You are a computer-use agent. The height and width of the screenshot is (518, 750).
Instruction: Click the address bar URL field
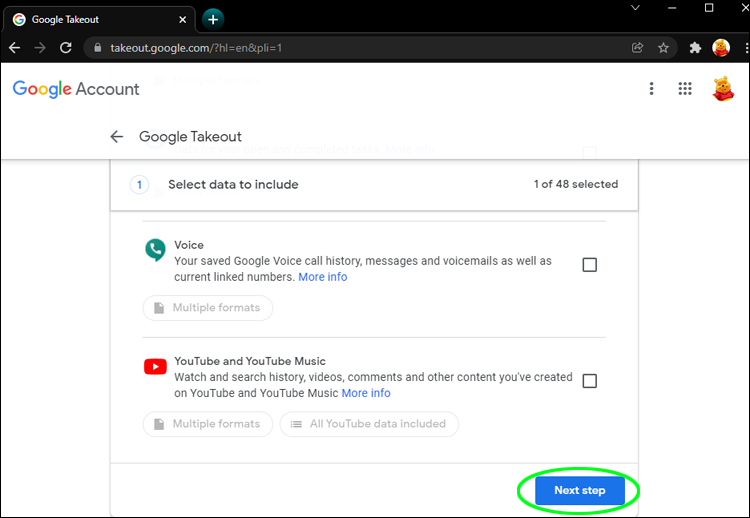[350, 48]
